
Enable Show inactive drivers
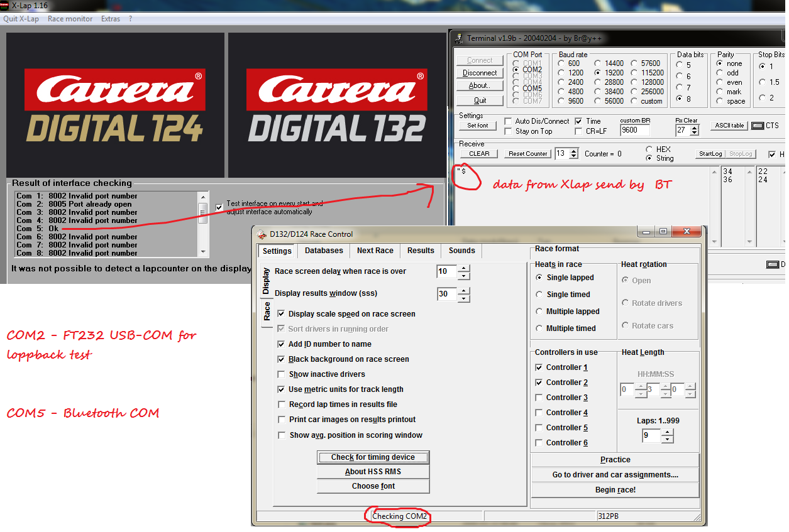click(x=282, y=374)
